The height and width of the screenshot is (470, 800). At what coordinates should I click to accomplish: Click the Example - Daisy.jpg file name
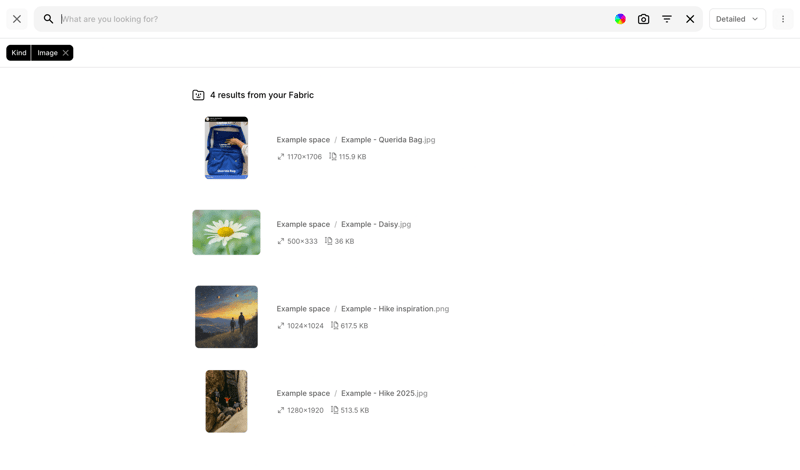click(x=375, y=224)
